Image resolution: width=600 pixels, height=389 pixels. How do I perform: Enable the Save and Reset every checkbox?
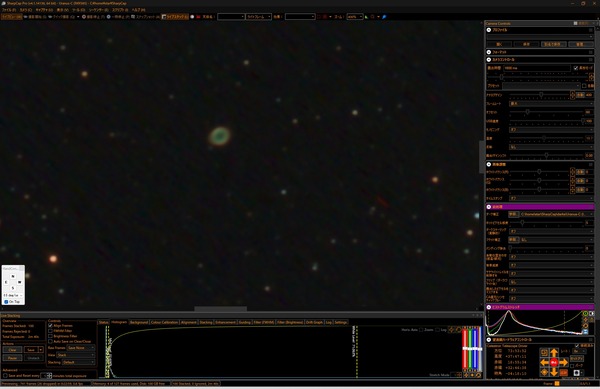(5, 376)
